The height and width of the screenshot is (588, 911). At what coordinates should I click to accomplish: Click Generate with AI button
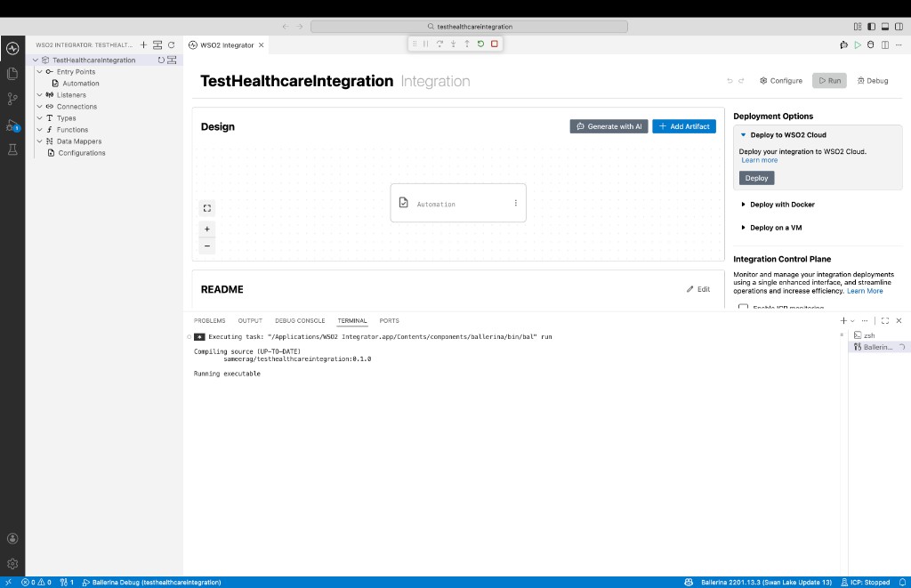click(x=609, y=126)
